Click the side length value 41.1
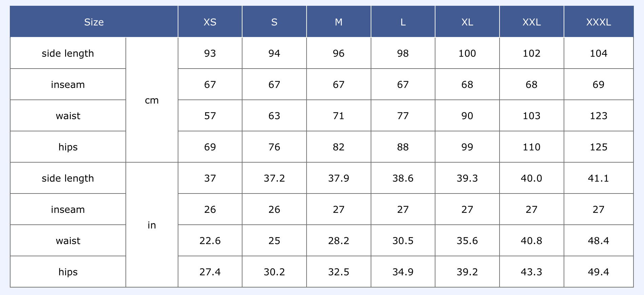Screen dimensions: 644x295 [x=599, y=179]
